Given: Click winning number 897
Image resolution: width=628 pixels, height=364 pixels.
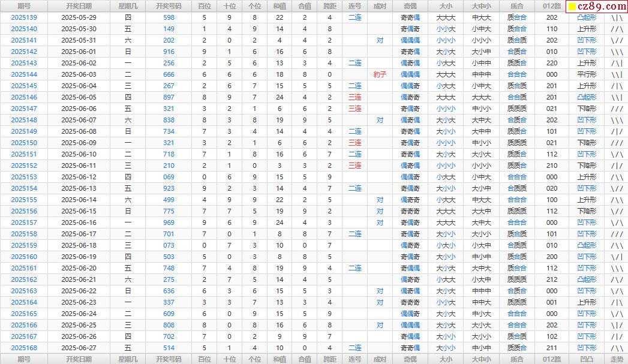Looking at the screenshot, I should tap(169, 97).
